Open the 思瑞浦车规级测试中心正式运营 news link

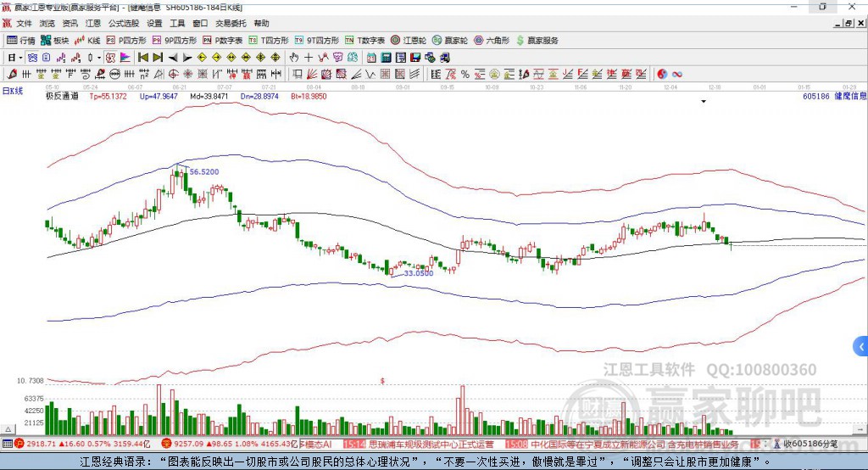[x=431, y=444]
